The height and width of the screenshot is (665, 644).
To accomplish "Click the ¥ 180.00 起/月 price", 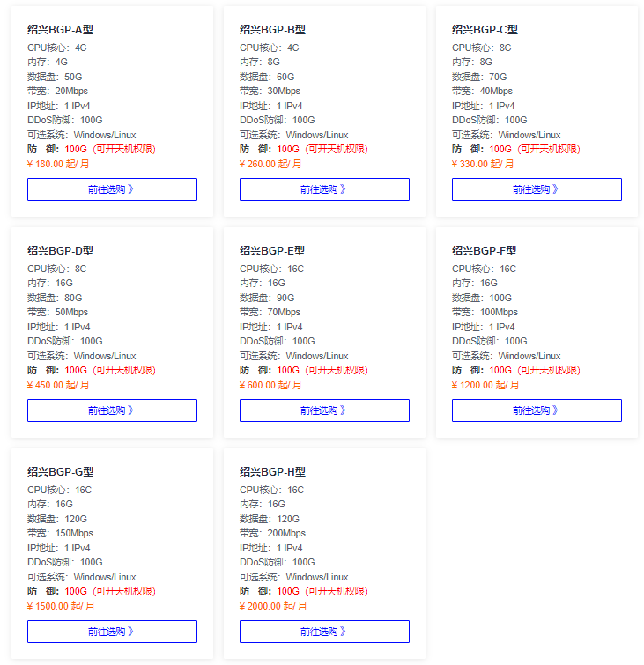I will tap(58, 164).
